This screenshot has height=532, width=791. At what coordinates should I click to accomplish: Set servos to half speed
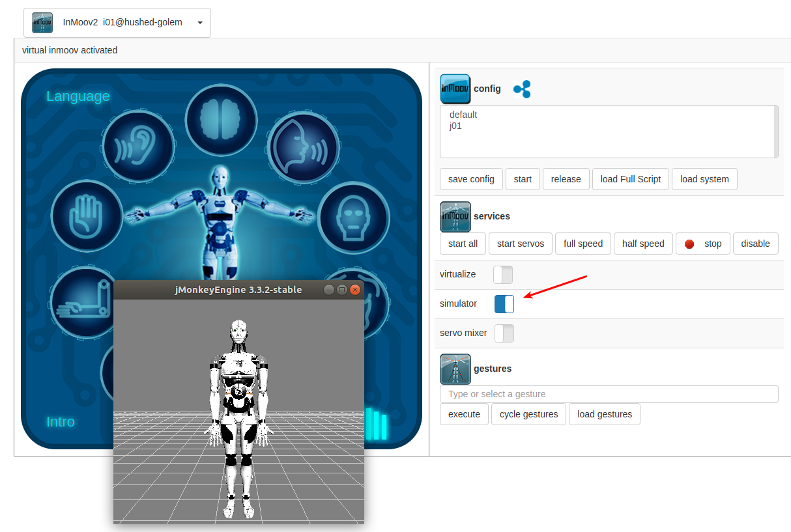[x=643, y=244]
